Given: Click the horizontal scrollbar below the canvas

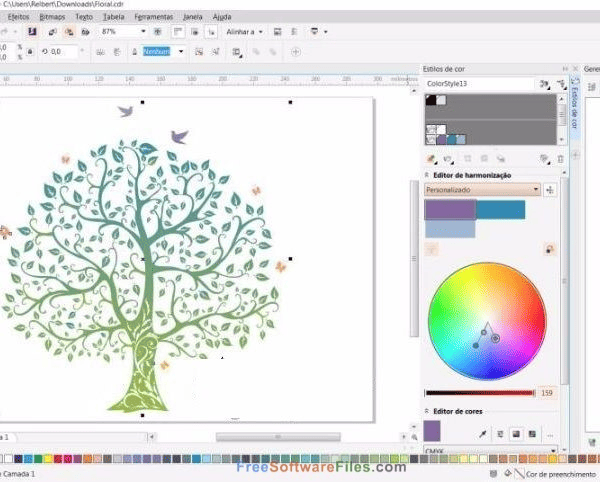Looking at the screenshot, I should [x=278, y=436].
